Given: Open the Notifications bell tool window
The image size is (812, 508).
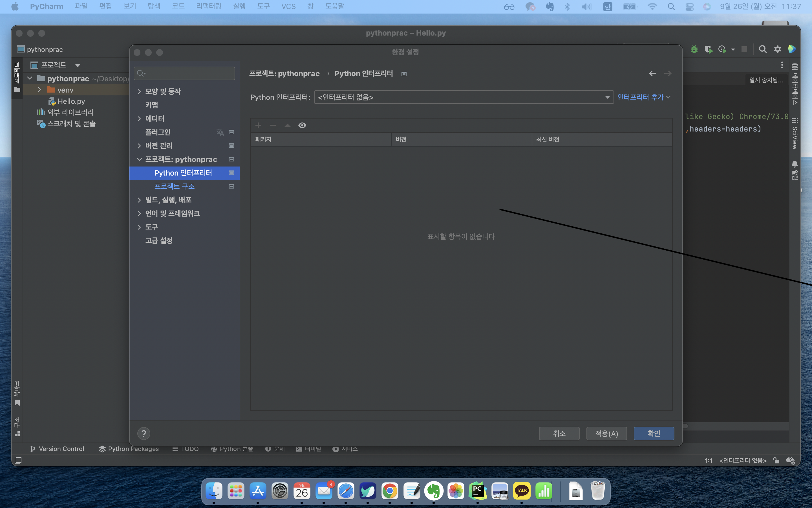Looking at the screenshot, I should click(795, 170).
